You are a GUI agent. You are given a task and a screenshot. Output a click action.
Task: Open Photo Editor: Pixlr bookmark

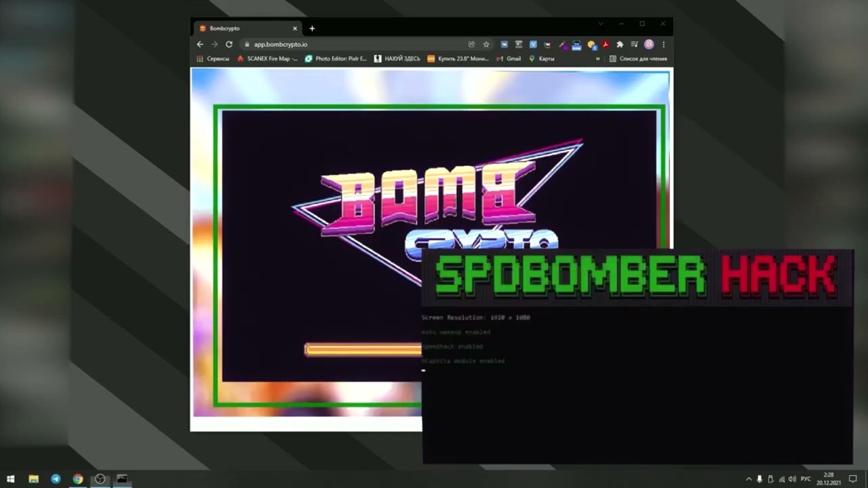[336, 59]
